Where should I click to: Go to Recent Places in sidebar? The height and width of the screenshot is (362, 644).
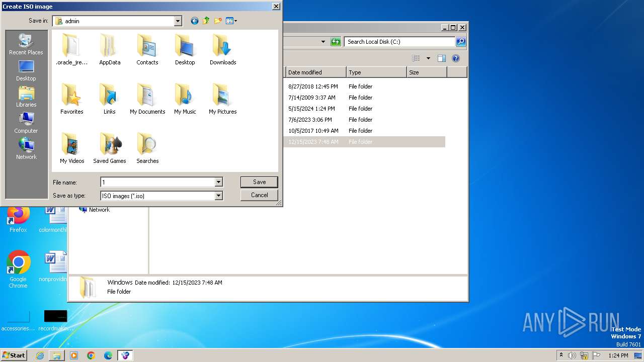click(x=26, y=44)
